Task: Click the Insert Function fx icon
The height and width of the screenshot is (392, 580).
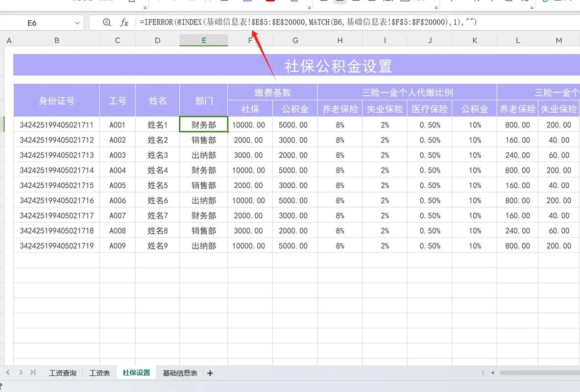Action: pyautogui.click(x=124, y=22)
